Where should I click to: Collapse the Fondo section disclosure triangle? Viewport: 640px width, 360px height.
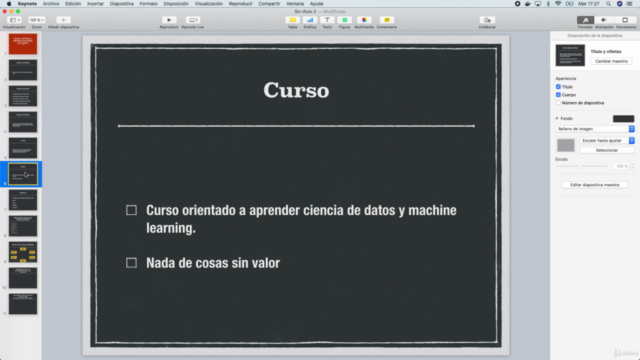[x=557, y=118]
